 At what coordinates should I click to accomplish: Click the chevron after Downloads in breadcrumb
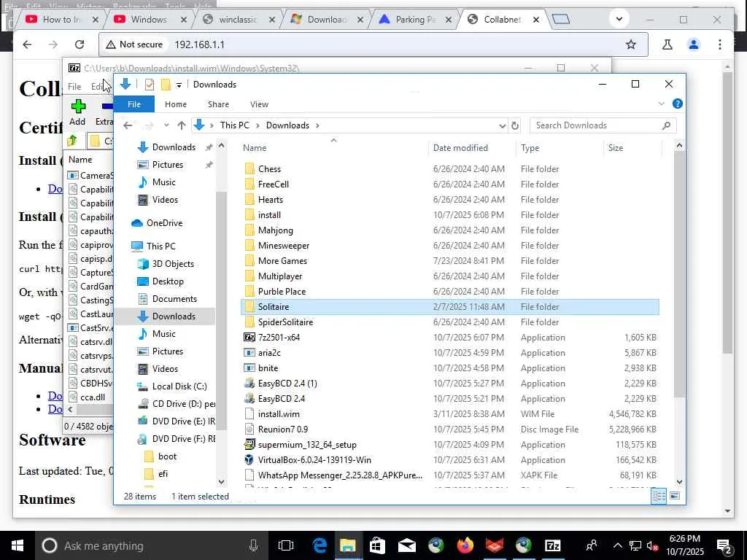pyautogui.click(x=317, y=125)
